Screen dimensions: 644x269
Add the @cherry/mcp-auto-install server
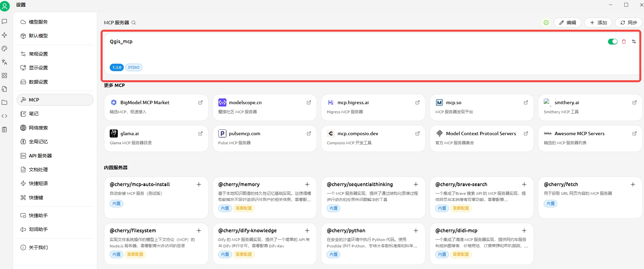coord(199,184)
